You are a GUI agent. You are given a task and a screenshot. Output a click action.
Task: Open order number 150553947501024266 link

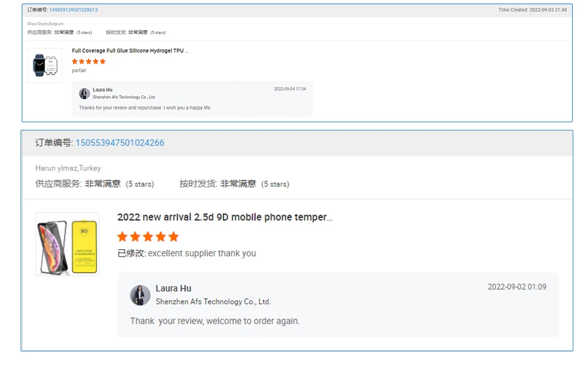click(120, 143)
